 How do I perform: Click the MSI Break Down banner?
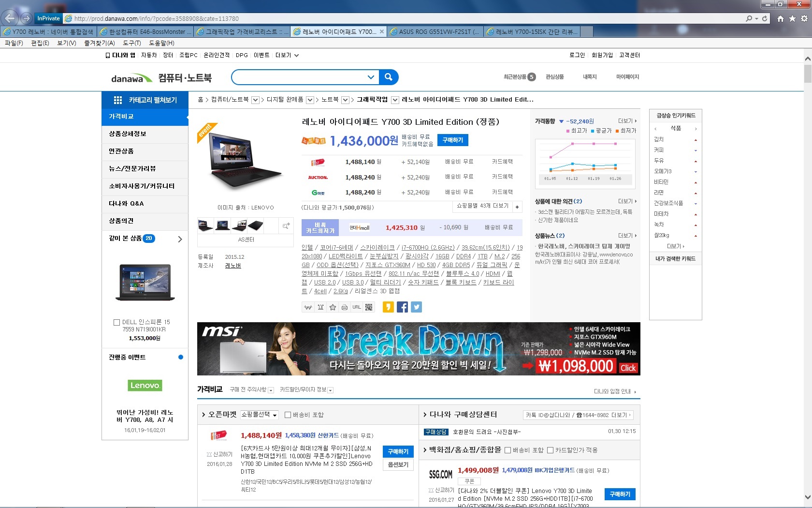(x=419, y=349)
